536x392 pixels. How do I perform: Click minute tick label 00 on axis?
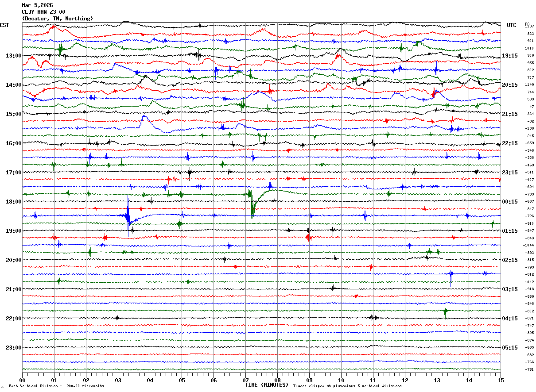coord(22,380)
